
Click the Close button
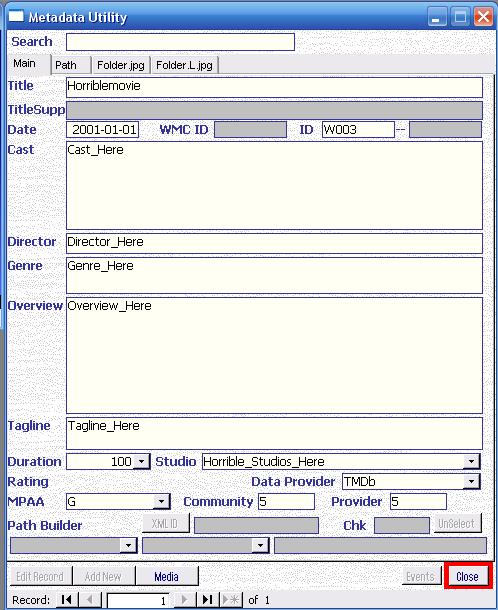click(467, 576)
